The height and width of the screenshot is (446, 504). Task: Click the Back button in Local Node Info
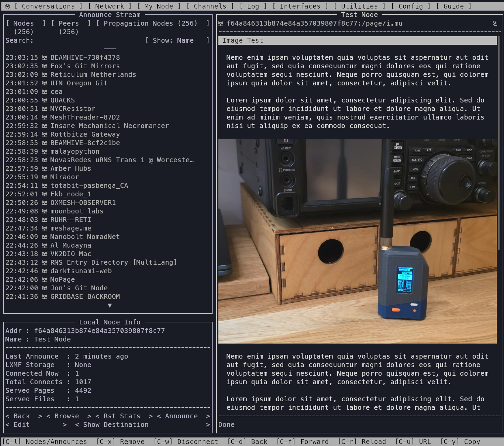(24, 416)
